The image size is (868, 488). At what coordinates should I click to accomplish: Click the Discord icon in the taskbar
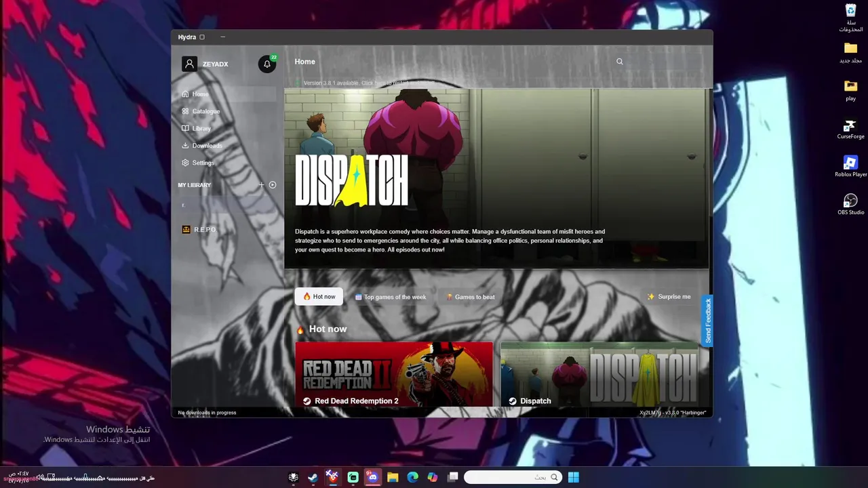(372, 477)
